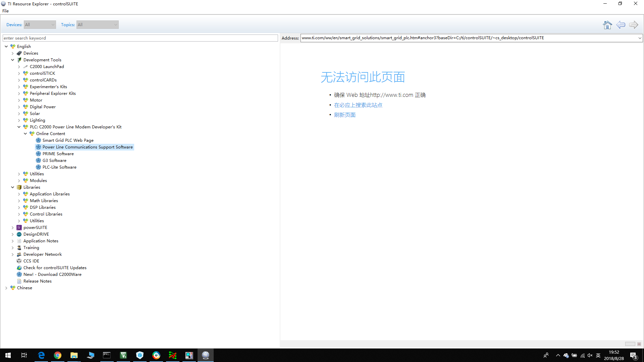This screenshot has height=362, width=644.
Task: Open the Topics filter dropdown
Action: (97, 25)
